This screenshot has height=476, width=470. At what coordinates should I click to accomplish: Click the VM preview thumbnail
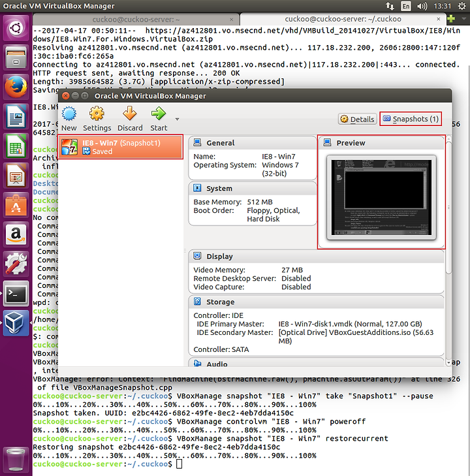pyautogui.click(x=381, y=198)
